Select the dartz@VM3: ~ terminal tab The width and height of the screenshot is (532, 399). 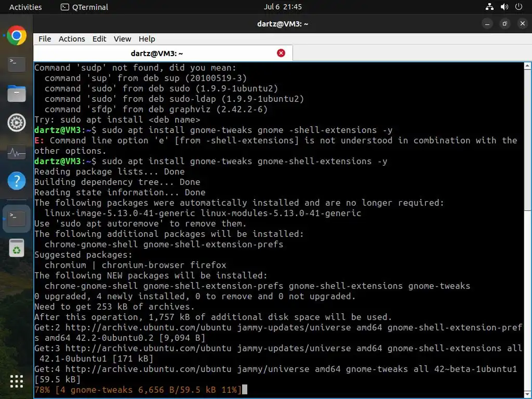[x=163, y=53]
